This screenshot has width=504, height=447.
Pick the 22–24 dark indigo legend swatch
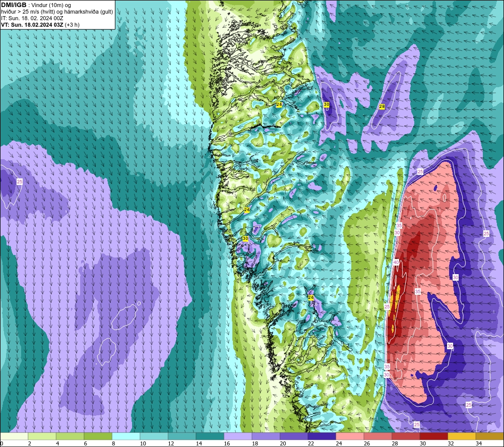coord(322,436)
